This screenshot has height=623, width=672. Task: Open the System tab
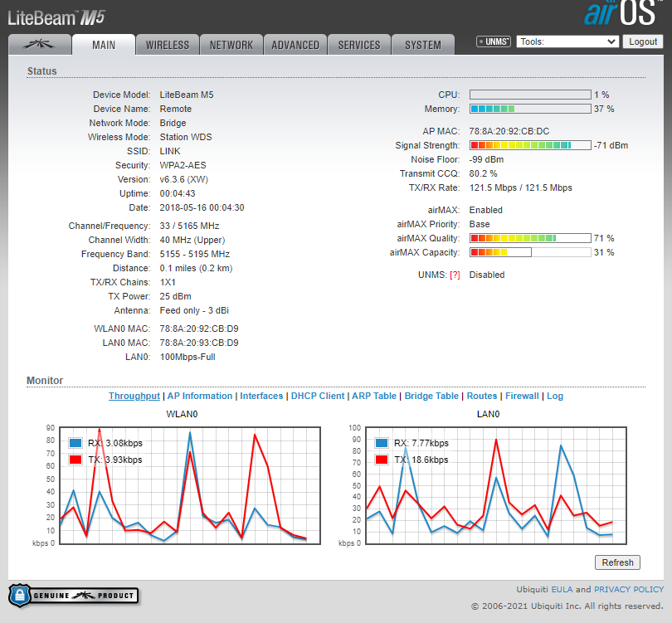pos(423,45)
